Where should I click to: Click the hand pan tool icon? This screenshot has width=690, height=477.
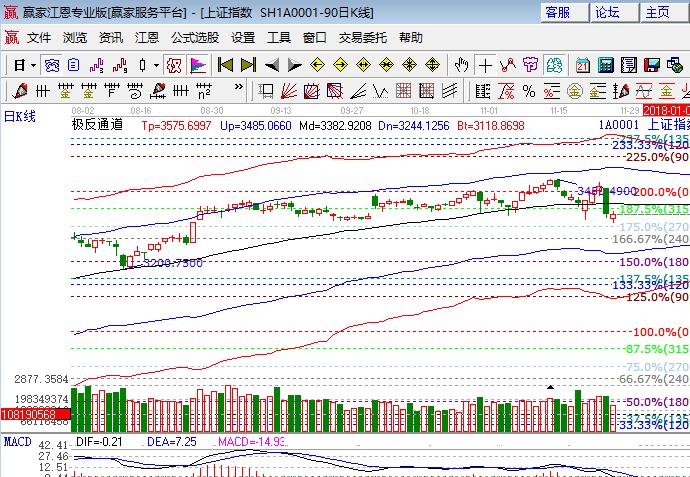point(461,65)
